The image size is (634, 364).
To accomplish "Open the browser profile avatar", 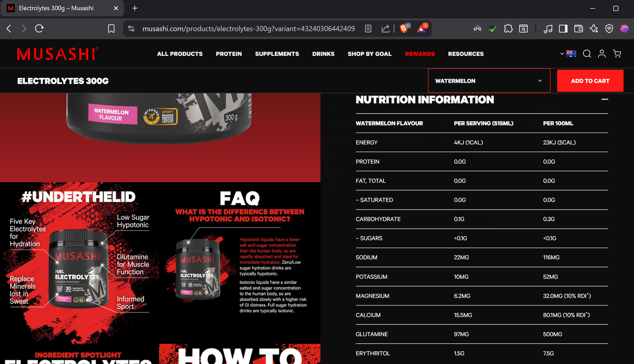I will tap(625, 29).
